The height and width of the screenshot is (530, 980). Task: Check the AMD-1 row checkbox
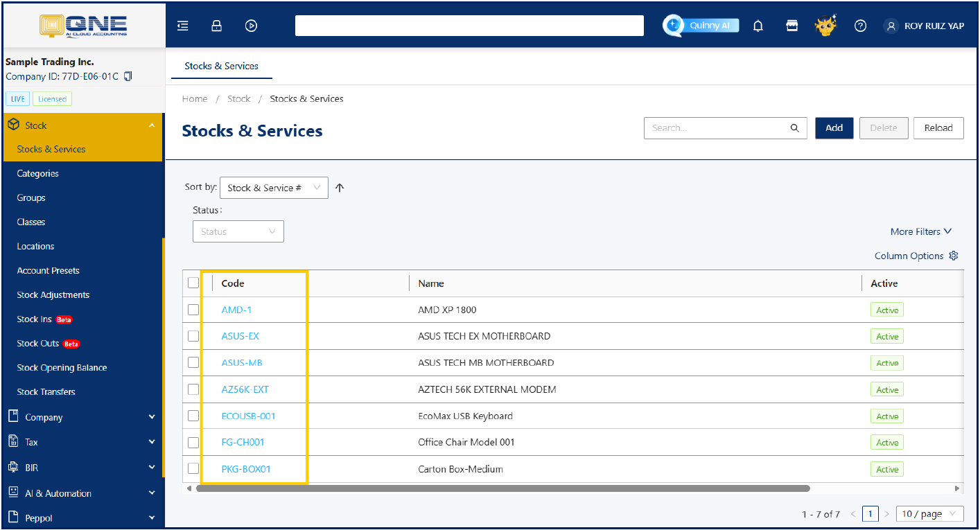tap(193, 310)
